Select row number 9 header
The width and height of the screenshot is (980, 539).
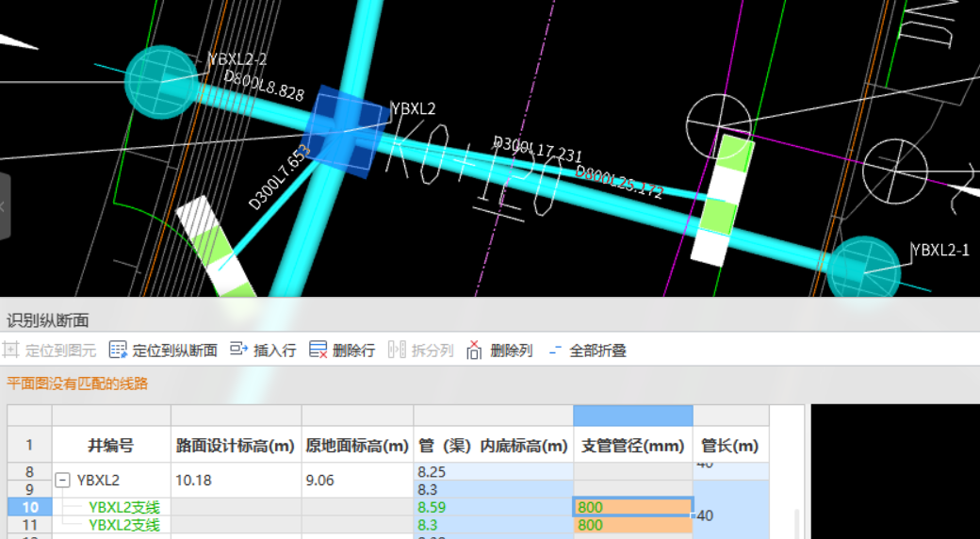pos(29,489)
